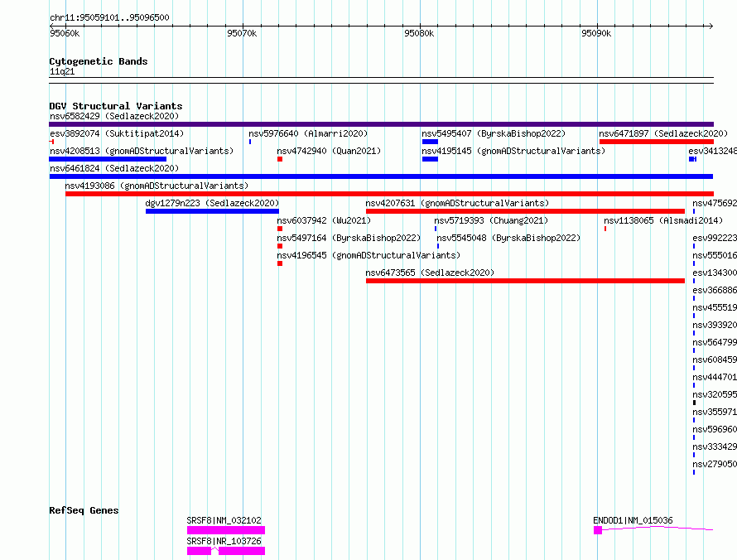Click the blue bar under nsv4195145
Screen dimensions: 737x560
click(430, 159)
